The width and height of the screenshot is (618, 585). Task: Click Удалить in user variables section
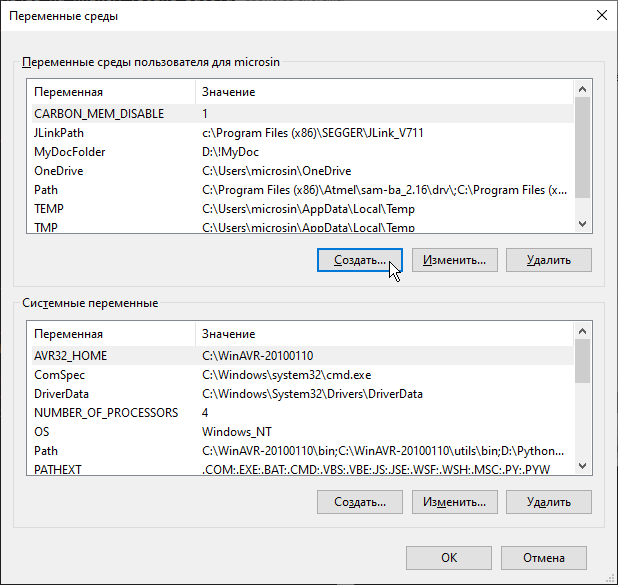(549, 260)
